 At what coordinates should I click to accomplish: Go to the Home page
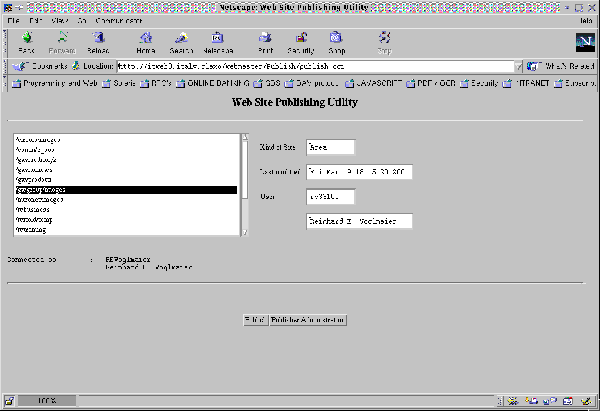pyautogui.click(x=146, y=41)
